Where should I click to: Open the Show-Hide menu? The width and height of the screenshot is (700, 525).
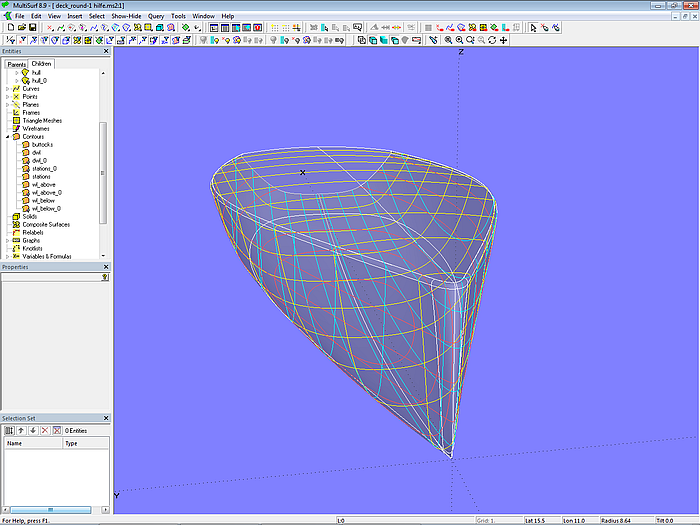point(126,16)
